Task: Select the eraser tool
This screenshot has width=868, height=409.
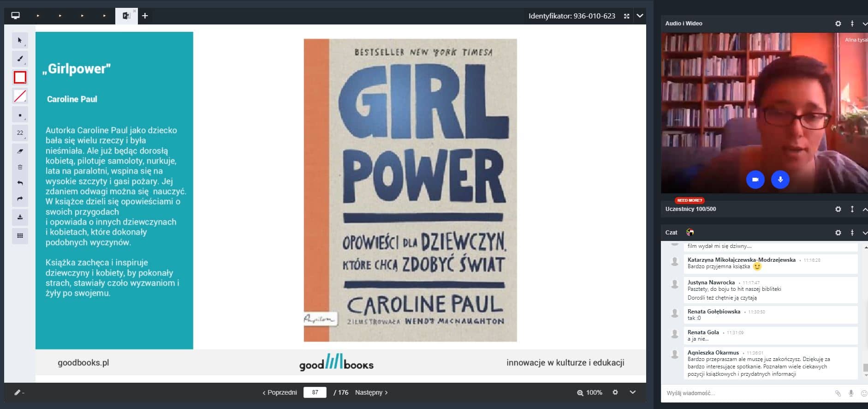Action: (x=20, y=151)
